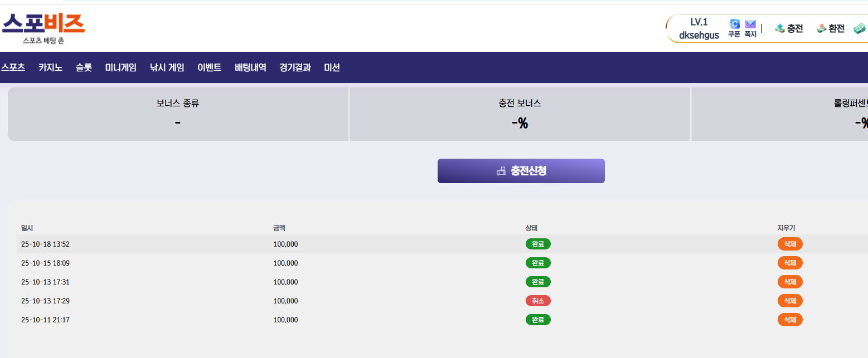The image size is (868, 358).
Task: Click the 스포비즈 site logo
Action: pos(43,28)
